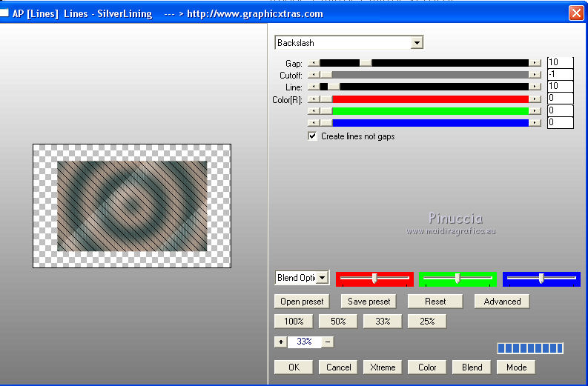Click right arrow of Line slider
The width and height of the screenshot is (588, 386).
535,87
